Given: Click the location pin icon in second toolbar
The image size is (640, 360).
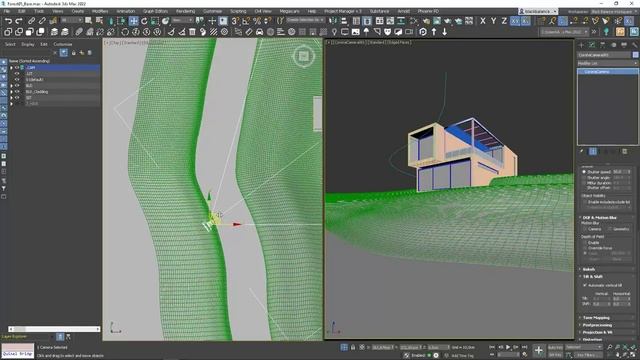Looking at the screenshot, I should coord(334,32).
